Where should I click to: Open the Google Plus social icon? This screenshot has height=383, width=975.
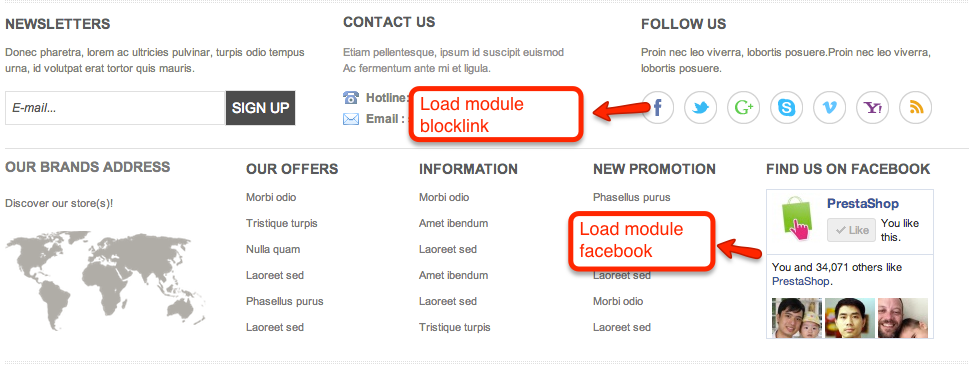(x=744, y=108)
